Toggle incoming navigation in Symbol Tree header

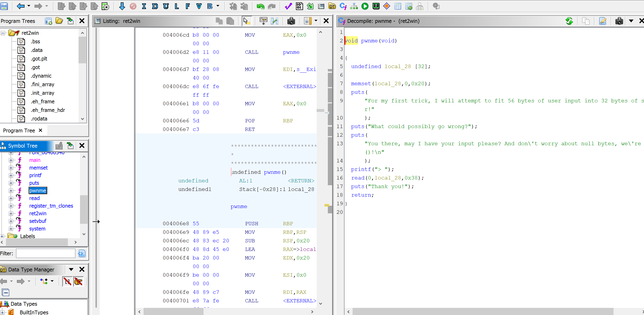click(x=70, y=145)
